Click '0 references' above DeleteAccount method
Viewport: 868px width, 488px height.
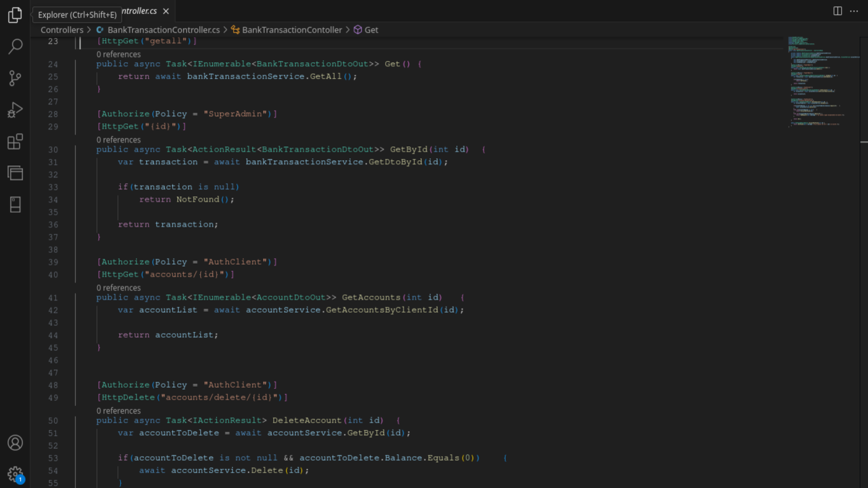[119, 410]
